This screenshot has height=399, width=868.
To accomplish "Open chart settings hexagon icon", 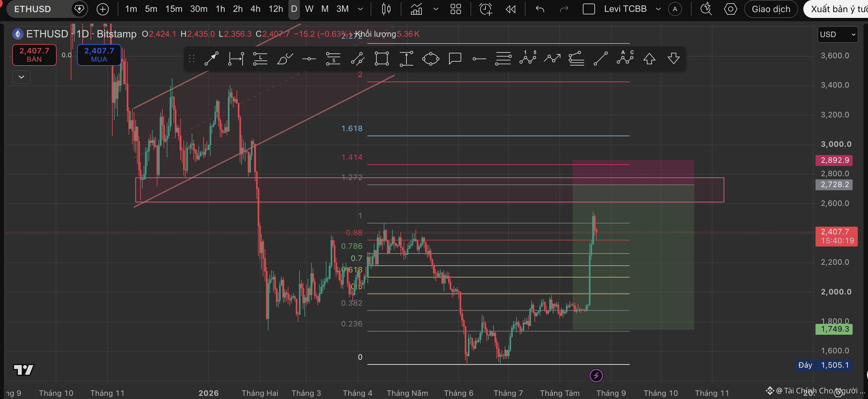I will [730, 9].
